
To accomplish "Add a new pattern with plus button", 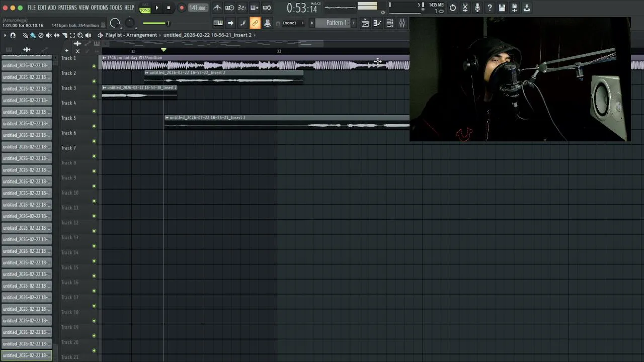I will click(353, 23).
